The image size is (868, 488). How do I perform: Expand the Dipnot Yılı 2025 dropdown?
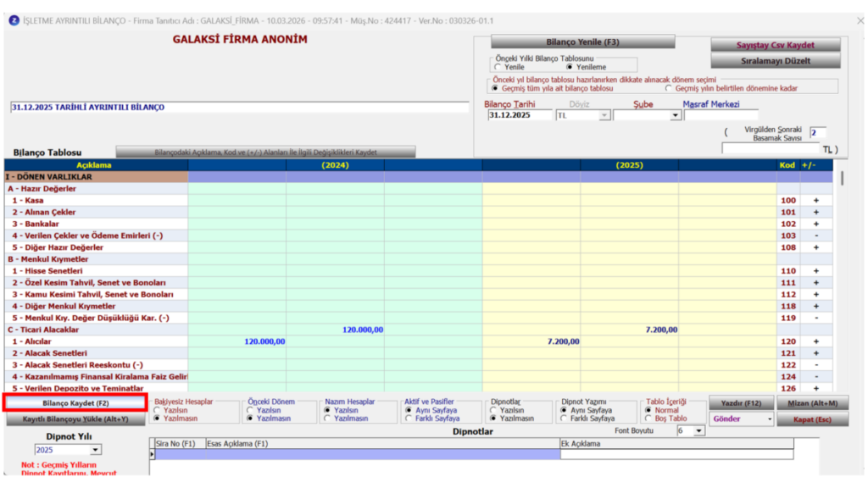pyautogui.click(x=95, y=450)
